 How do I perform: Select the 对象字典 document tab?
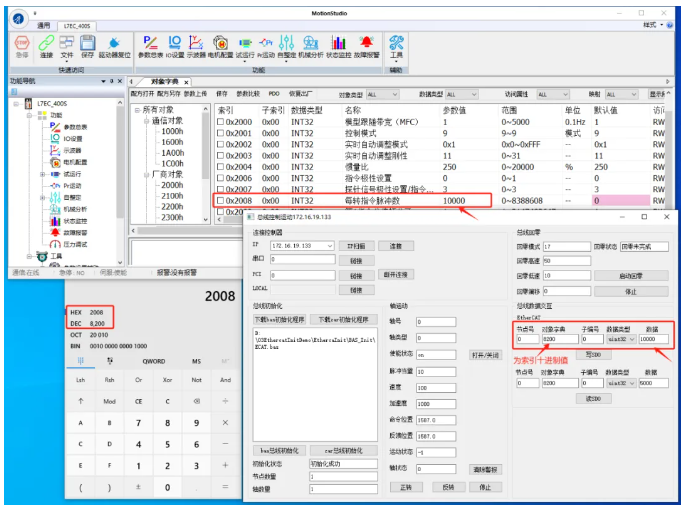165,82
